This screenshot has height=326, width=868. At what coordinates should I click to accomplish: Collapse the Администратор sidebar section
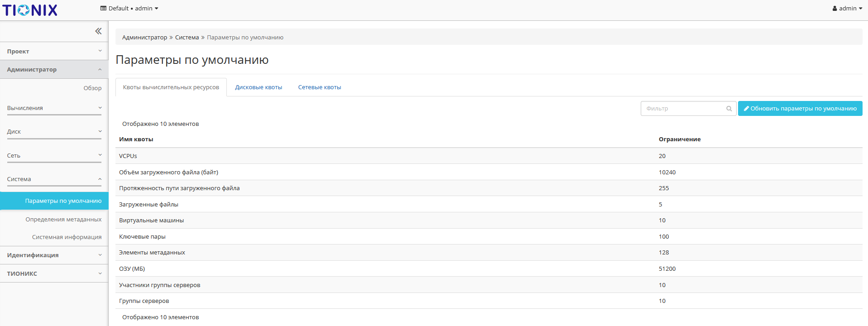pos(54,69)
